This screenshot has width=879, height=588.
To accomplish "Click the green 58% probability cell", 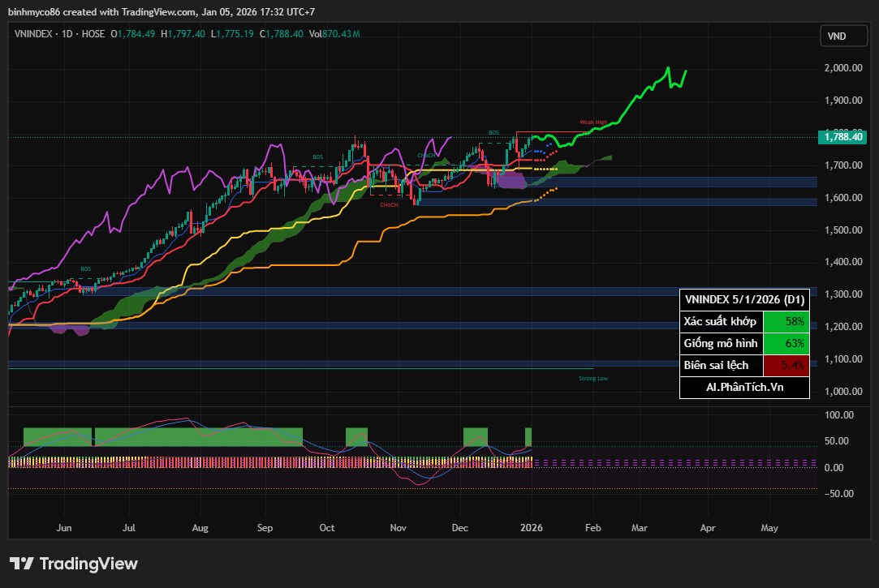I will coord(786,322).
